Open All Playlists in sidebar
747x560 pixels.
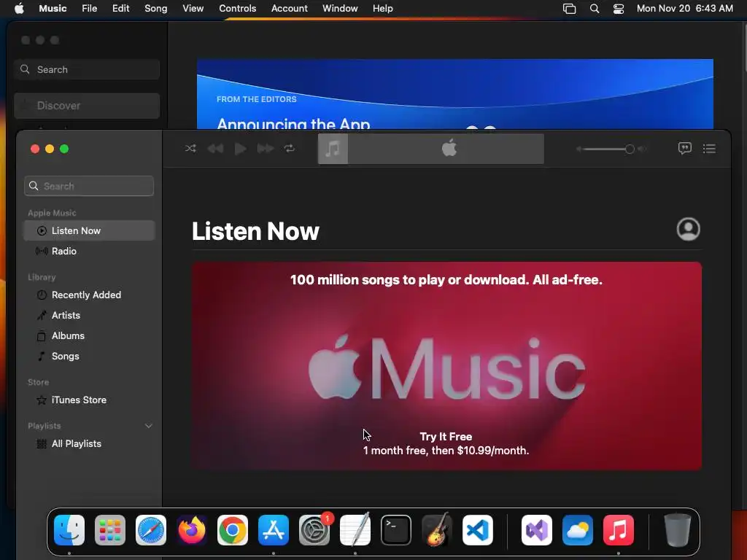(89, 444)
